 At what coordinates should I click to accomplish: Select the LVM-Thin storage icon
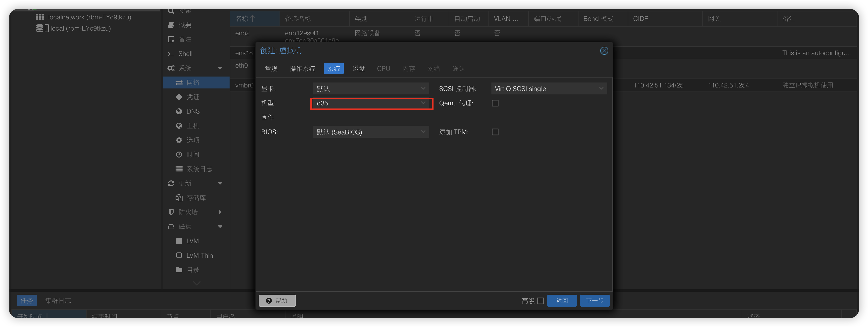point(179,255)
